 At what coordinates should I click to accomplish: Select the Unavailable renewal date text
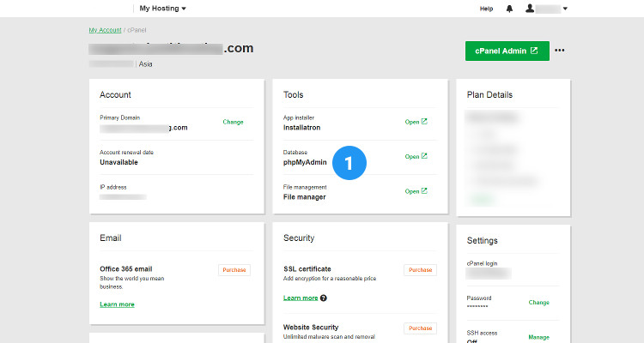click(118, 162)
